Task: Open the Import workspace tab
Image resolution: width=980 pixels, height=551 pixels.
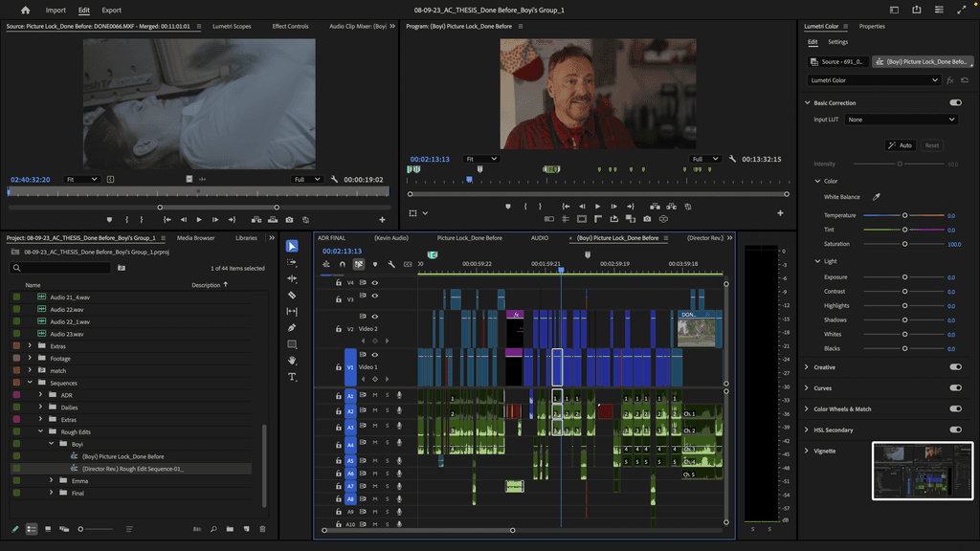Action: click(x=56, y=10)
